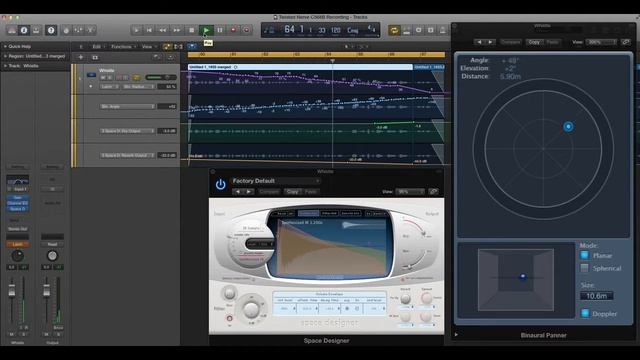Toggle the Doppler checkbox

[585, 313]
